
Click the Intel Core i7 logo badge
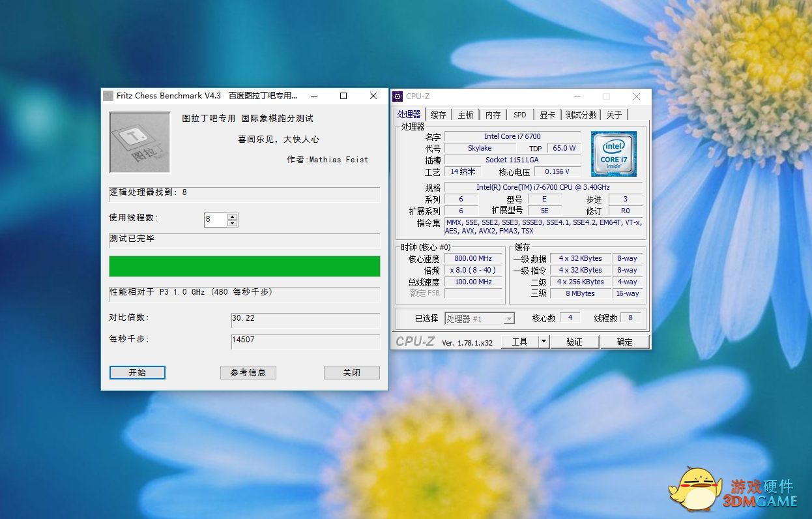click(x=613, y=154)
